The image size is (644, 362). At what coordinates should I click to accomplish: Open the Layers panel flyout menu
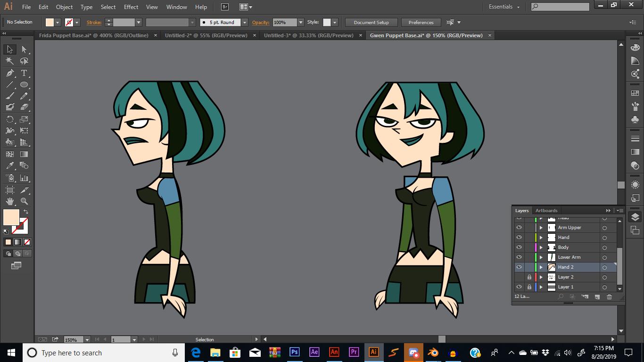(620, 211)
